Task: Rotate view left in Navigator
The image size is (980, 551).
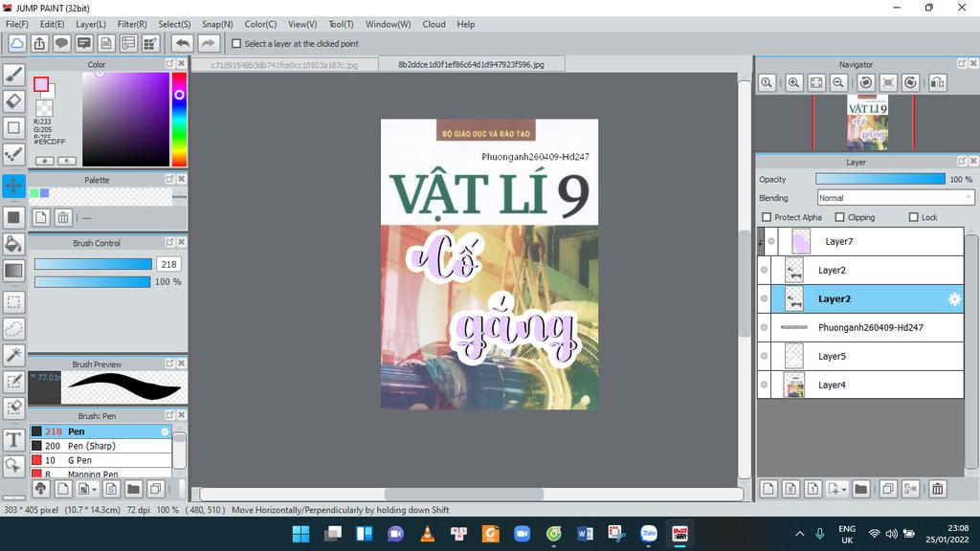Action: coord(865,82)
